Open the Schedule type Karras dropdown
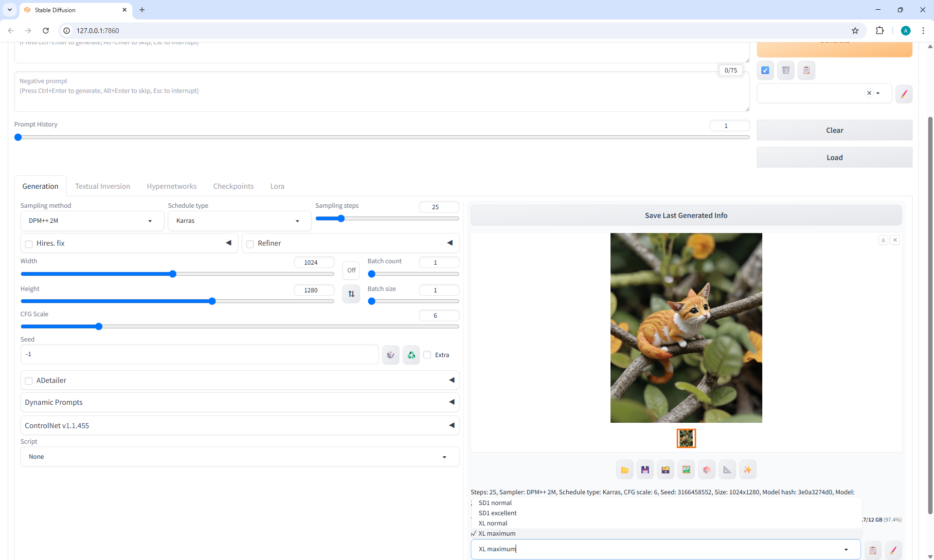 pos(238,221)
